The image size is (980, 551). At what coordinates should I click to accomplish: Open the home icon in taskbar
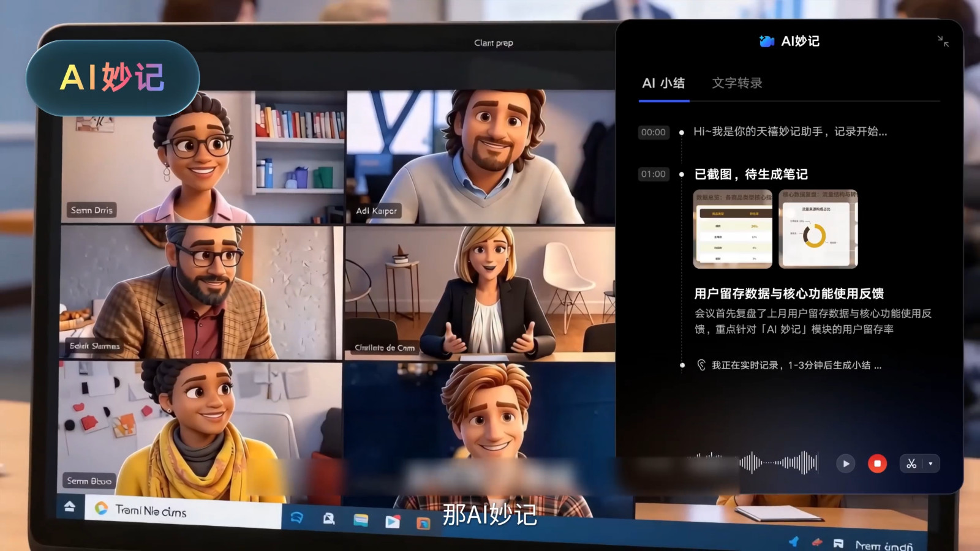[69, 506]
